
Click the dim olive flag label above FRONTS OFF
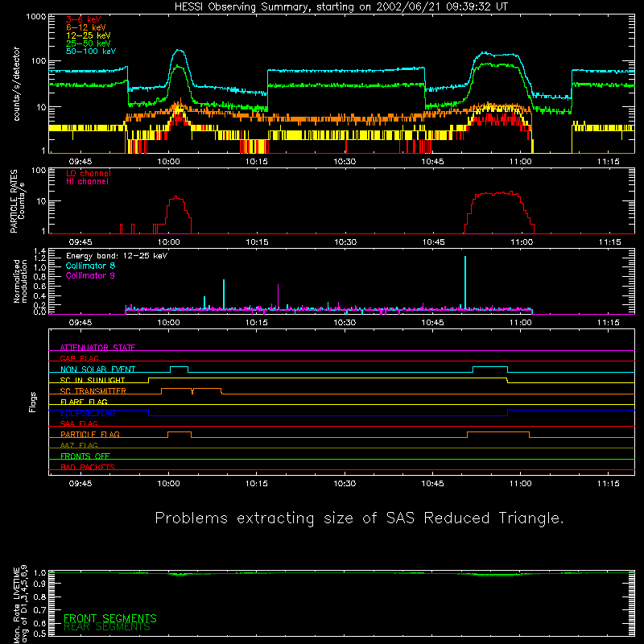pos(79,445)
